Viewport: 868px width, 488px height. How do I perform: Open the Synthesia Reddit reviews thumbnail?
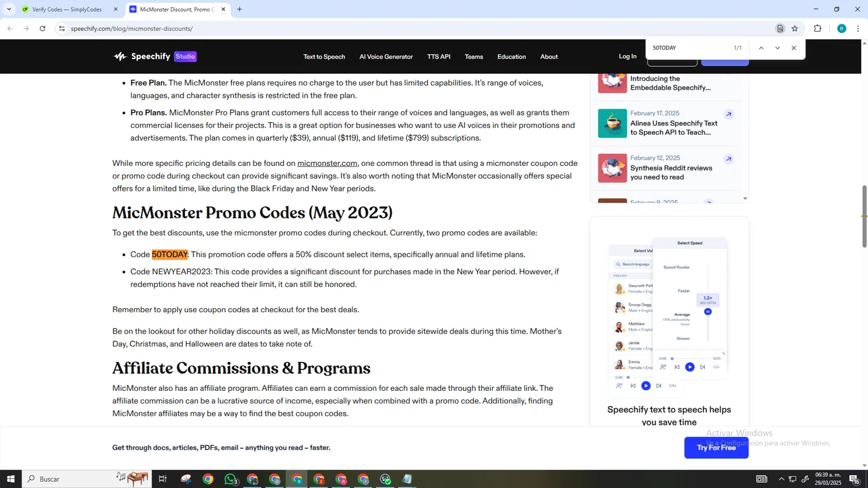612,168
